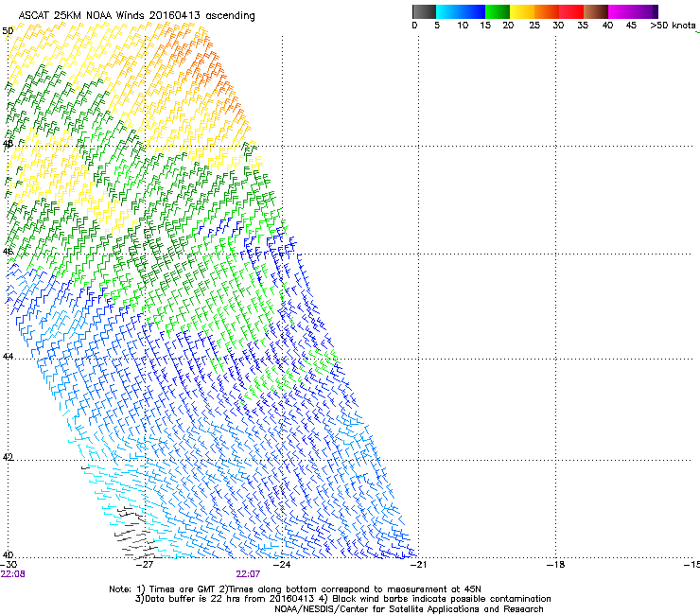700x615 pixels.
Task: Click the 'Times are GMT' note line
Action: point(295,589)
